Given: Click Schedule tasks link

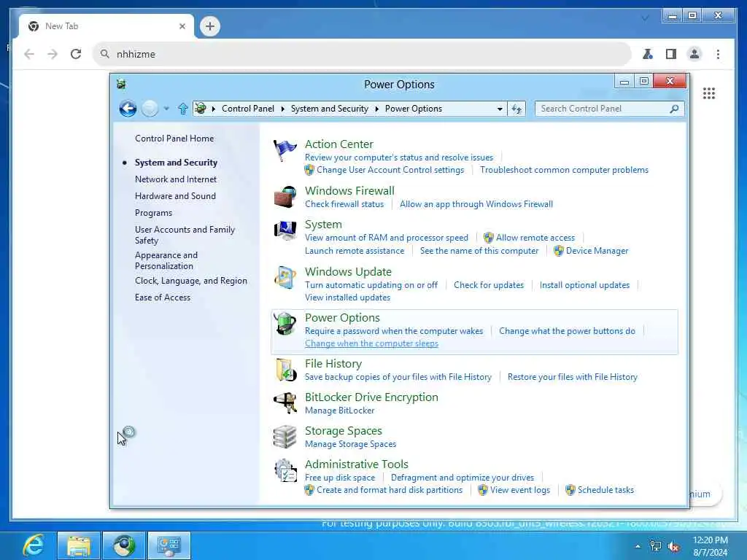Looking at the screenshot, I should coord(605,489).
